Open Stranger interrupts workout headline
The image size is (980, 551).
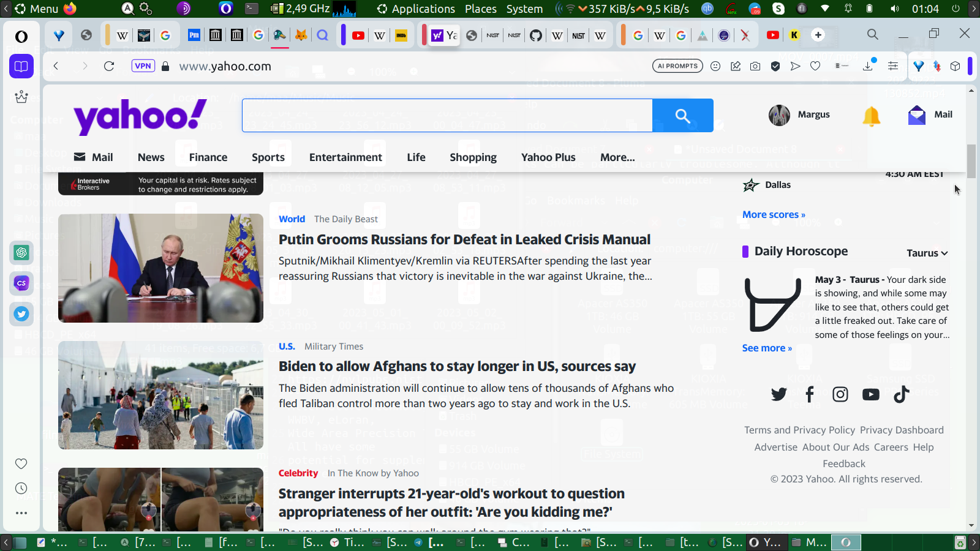coord(451,503)
